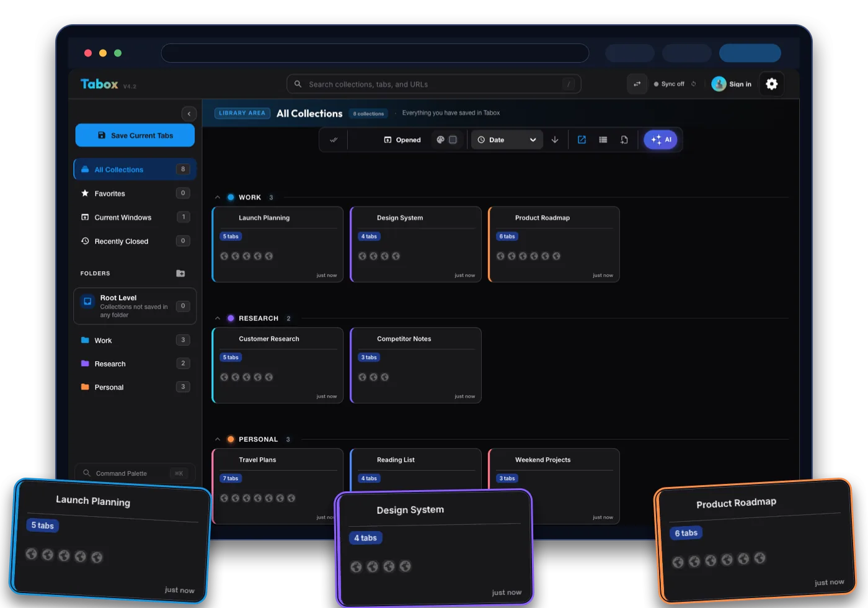This screenshot has height=608, width=868.
Task: Click the 8 collections badge
Action: (x=368, y=114)
